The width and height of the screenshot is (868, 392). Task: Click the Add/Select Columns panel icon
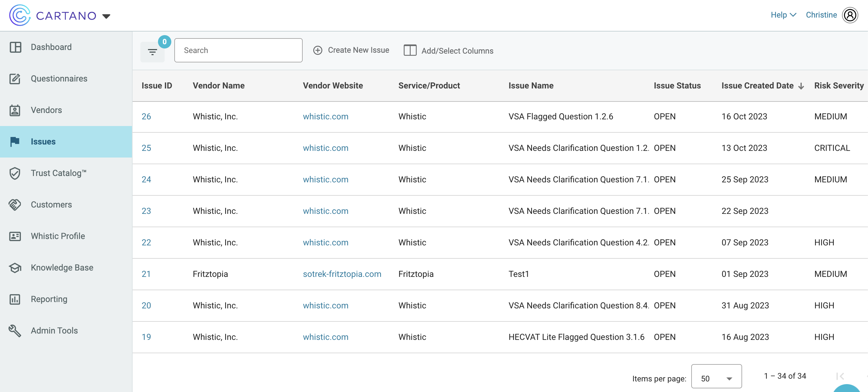click(410, 51)
